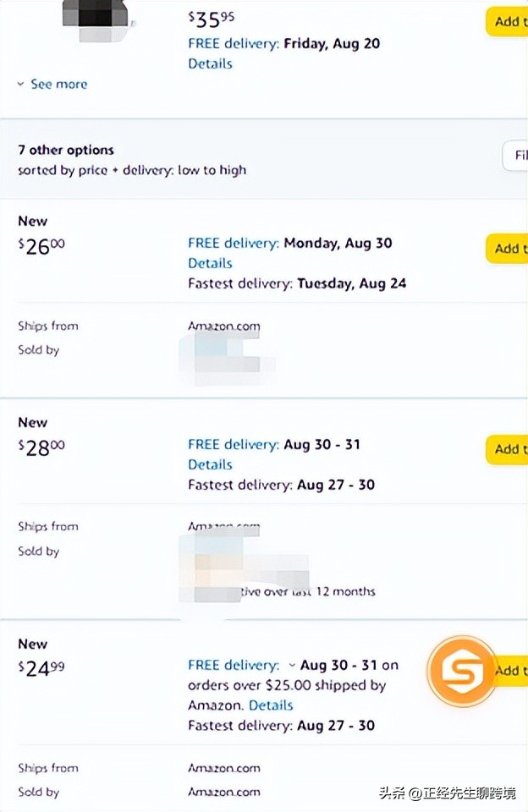528x812 pixels.
Task: Click FREE delivery text in the $35.95 offer
Action: point(233,43)
